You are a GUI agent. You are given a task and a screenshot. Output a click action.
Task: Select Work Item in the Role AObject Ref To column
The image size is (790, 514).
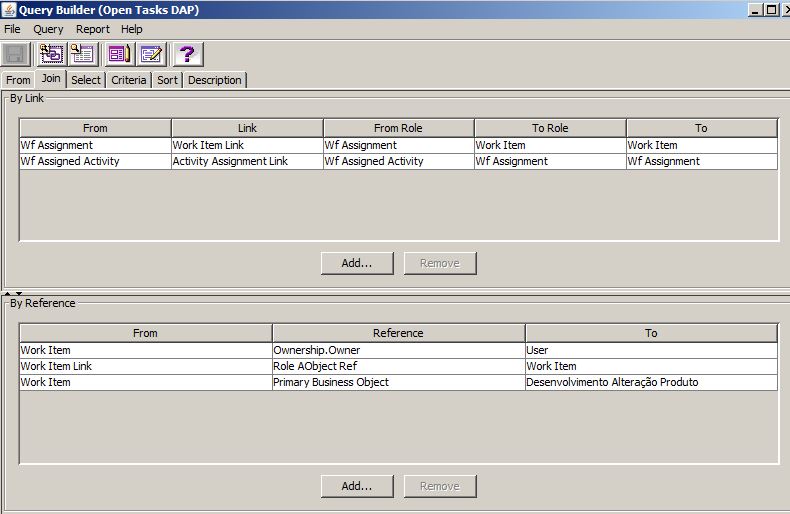pyautogui.click(x=651, y=366)
